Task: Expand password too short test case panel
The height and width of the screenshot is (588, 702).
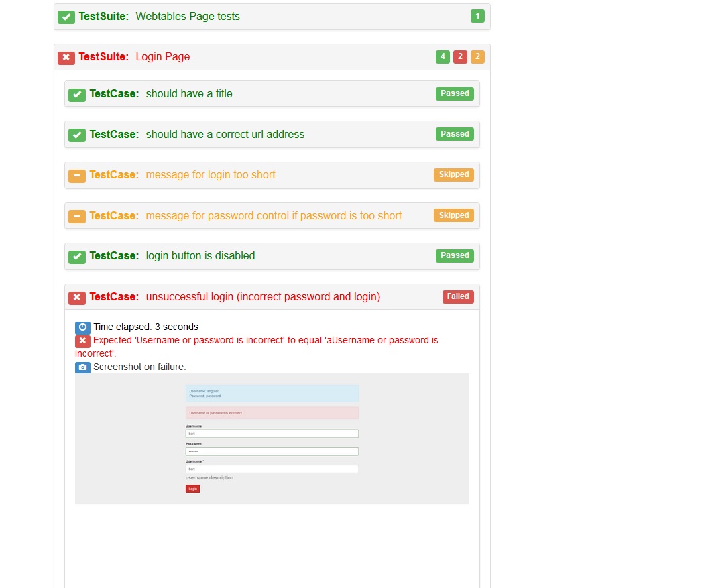Action: pyautogui.click(x=274, y=216)
